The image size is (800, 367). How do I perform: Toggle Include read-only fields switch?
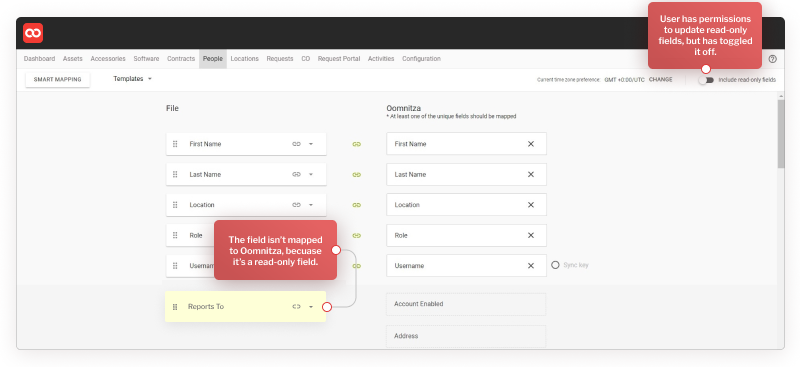(706, 80)
